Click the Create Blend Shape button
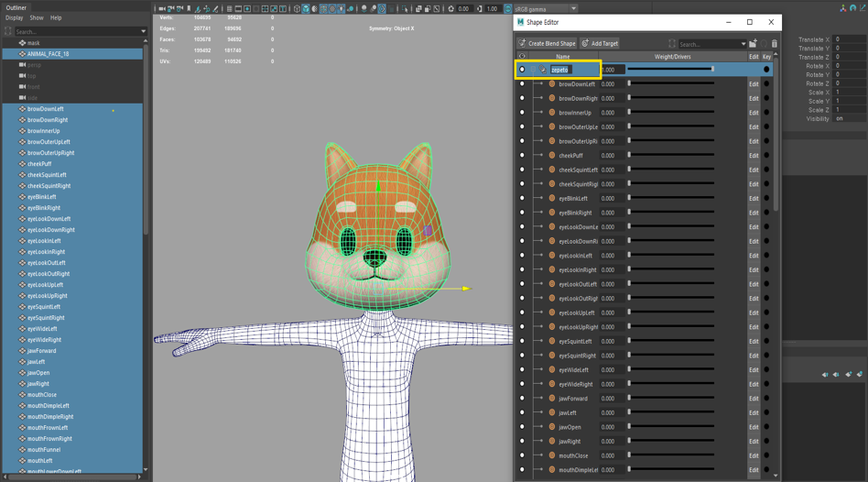868x482 pixels. (547, 43)
